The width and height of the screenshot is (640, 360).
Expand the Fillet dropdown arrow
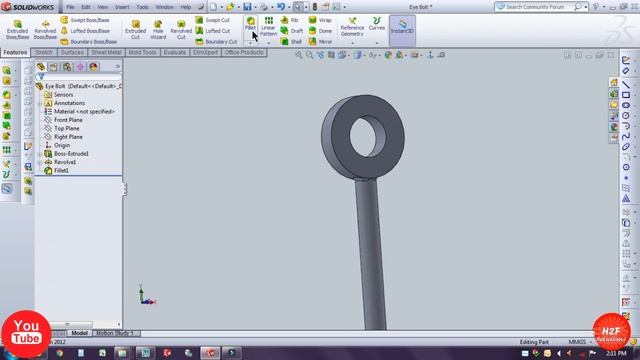[250, 43]
